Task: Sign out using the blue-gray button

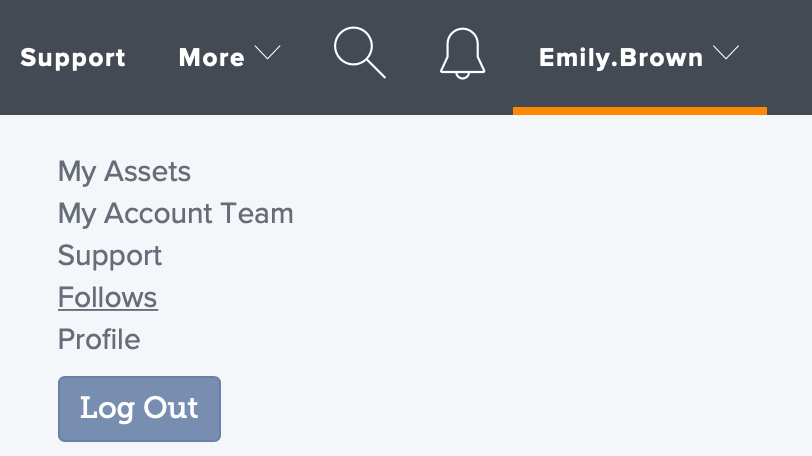Action: pyautogui.click(x=139, y=409)
